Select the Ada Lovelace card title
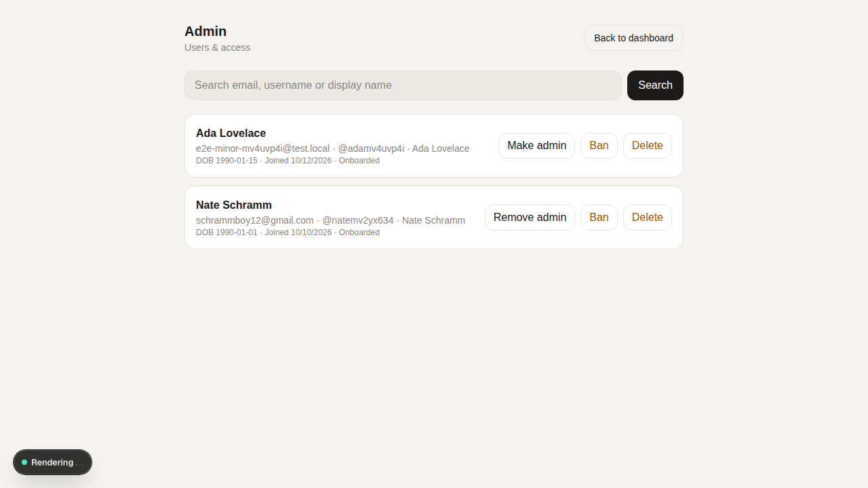This screenshot has height=488, width=868. pos(231,134)
